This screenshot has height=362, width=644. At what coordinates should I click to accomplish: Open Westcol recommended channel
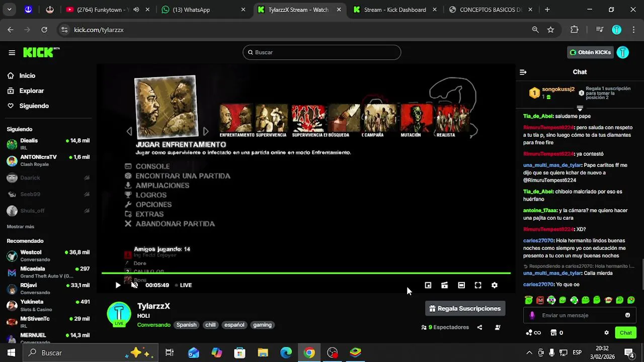click(48, 256)
